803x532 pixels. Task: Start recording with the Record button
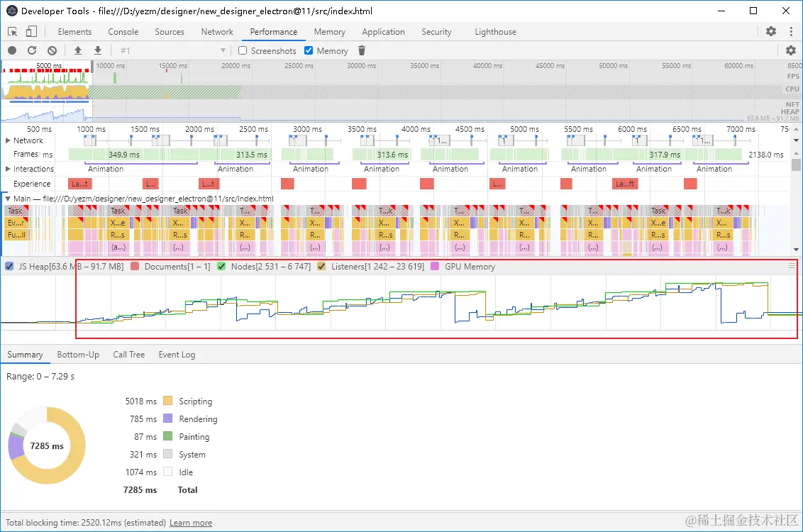pos(12,51)
